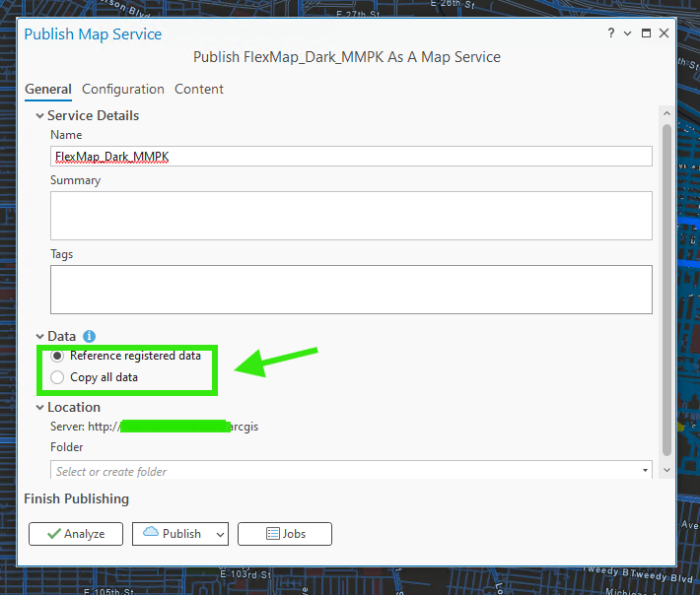
Task: Collapse the Service Details section
Action: [x=39, y=115]
